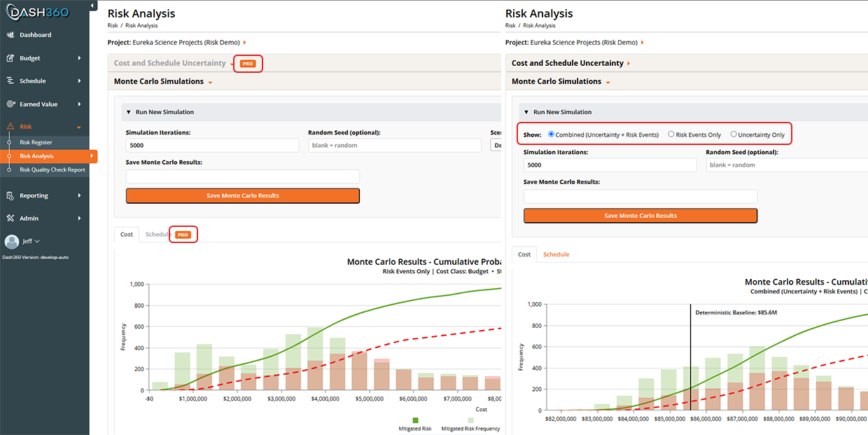Select the Risk Events Only option
Screen dimensions: 868x435
pos(671,134)
